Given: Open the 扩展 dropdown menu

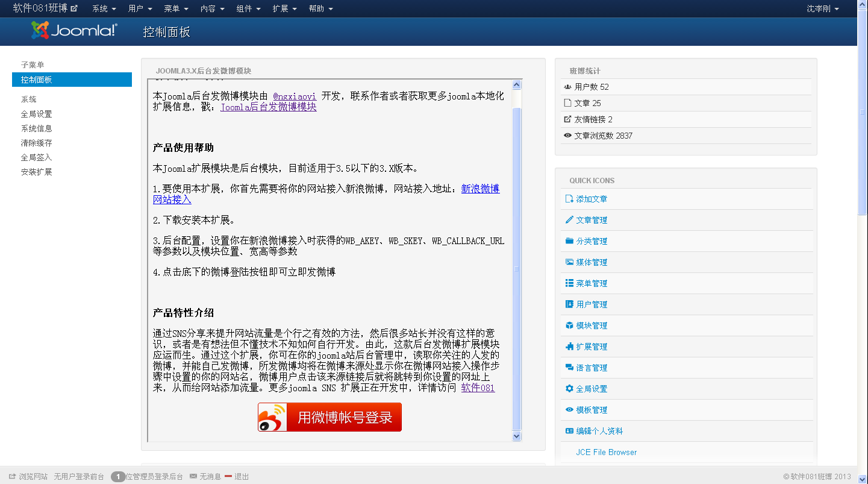Looking at the screenshot, I should pyautogui.click(x=284, y=8).
